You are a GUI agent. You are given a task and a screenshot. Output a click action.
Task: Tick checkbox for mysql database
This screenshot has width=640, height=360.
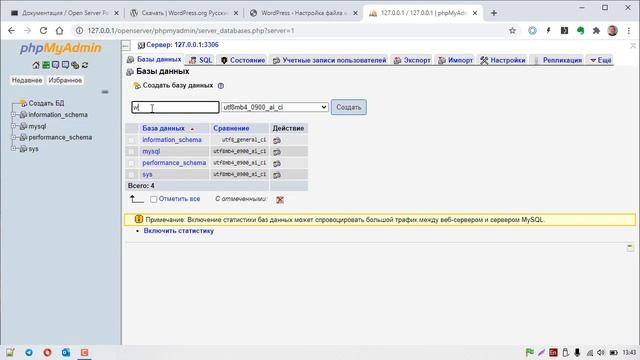click(131, 152)
